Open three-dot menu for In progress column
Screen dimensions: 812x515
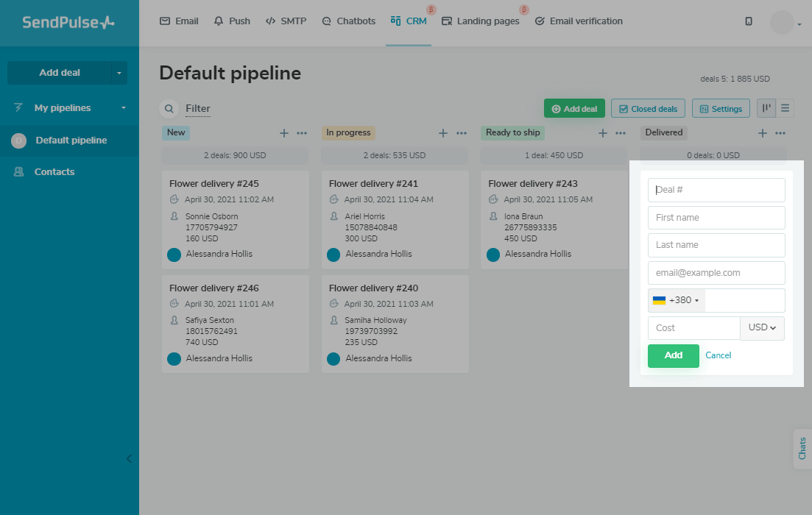click(x=462, y=133)
